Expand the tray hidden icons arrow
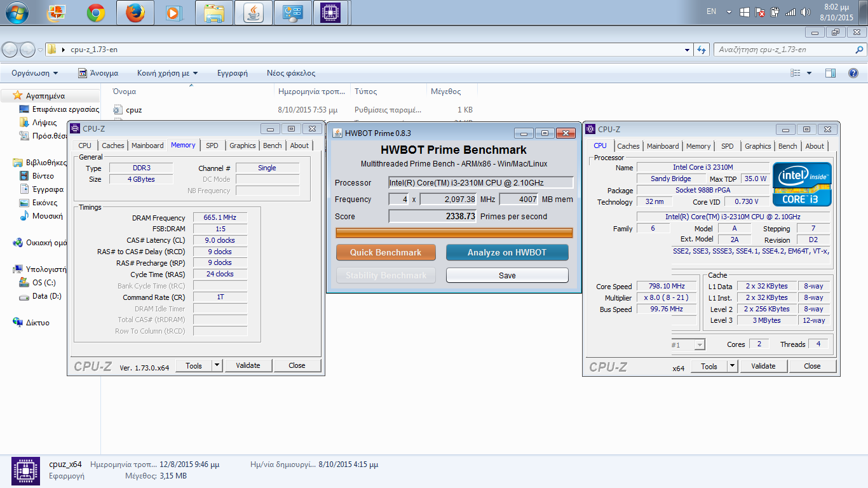Image resolution: width=868 pixels, height=488 pixels. (x=729, y=12)
